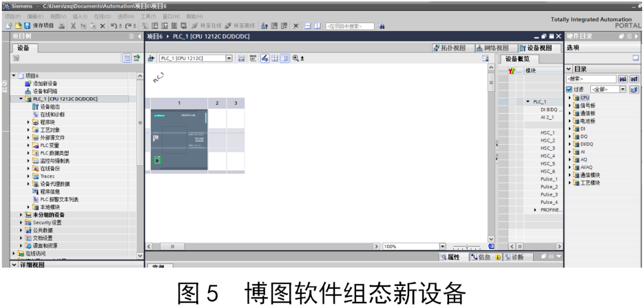Expand Security 设置 in project tree
644x308 pixels.
pos(21,223)
